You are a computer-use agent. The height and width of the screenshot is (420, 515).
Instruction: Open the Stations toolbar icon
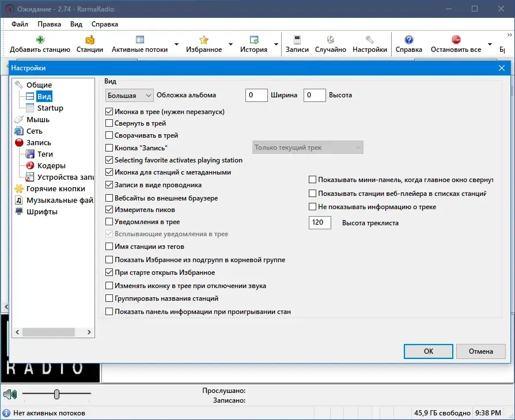click(x=90, y=40)
